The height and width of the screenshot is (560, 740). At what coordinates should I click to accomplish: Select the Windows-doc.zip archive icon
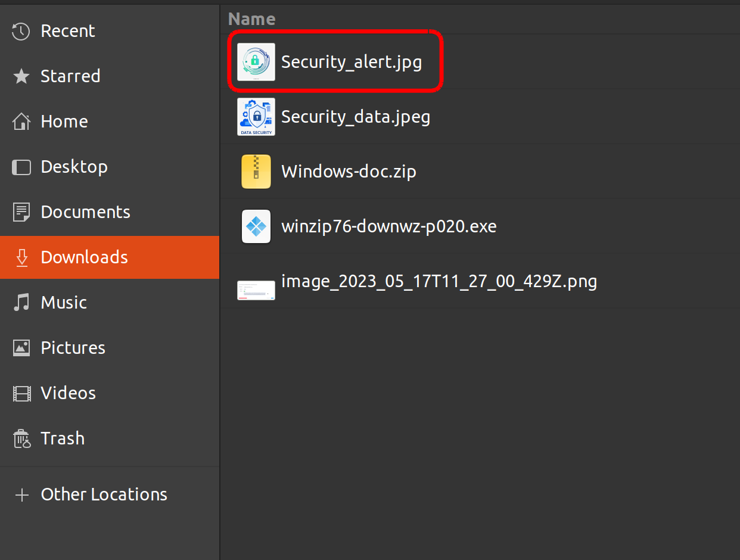pyautogui.click(x=256, y=172)
